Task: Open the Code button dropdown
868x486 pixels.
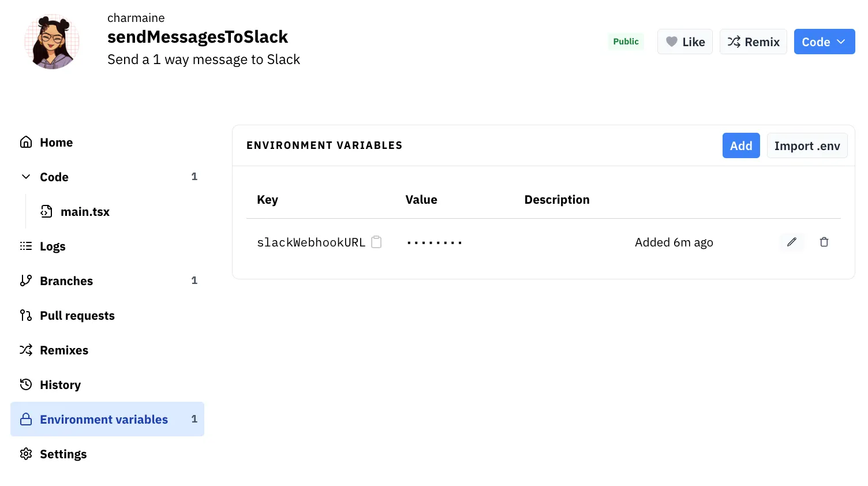Action: point(824,42)
